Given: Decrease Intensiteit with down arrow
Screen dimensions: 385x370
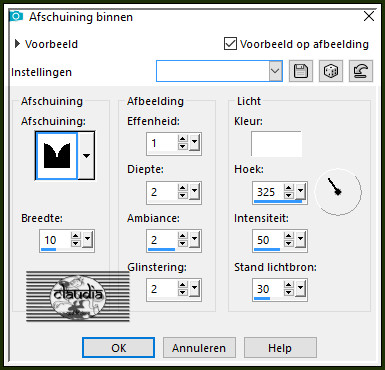Looking at the screenshot, I should [x=289, y=243].
